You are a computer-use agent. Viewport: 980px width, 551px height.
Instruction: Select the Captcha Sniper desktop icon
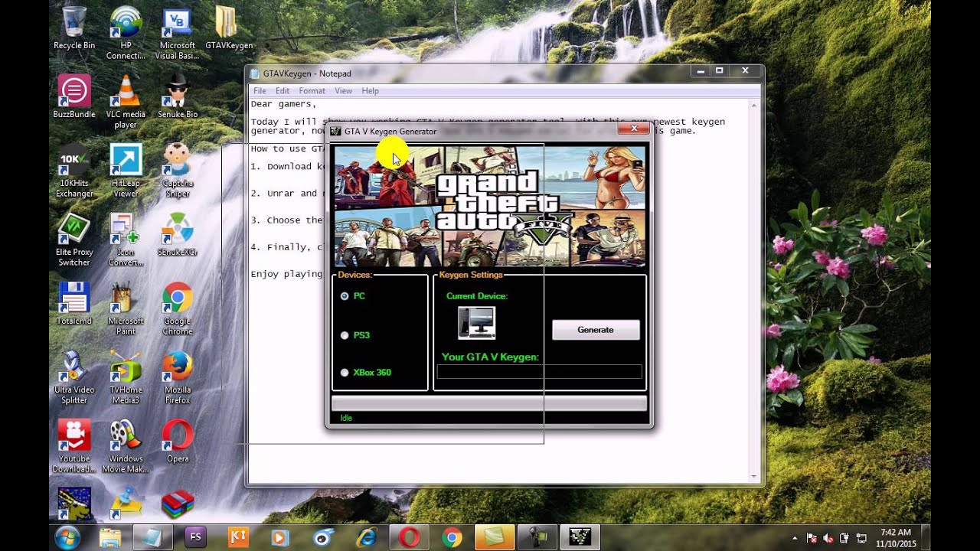pos(178,171)
